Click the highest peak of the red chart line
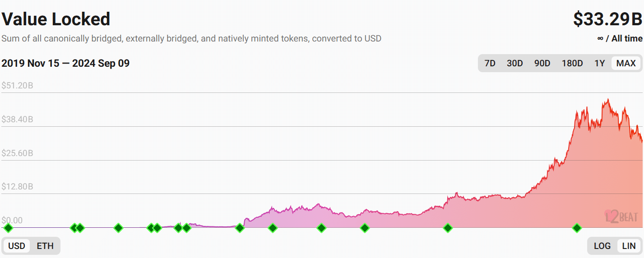Image resolution: width=644 pixels, height=258 pixels. [x=608, y=99]
